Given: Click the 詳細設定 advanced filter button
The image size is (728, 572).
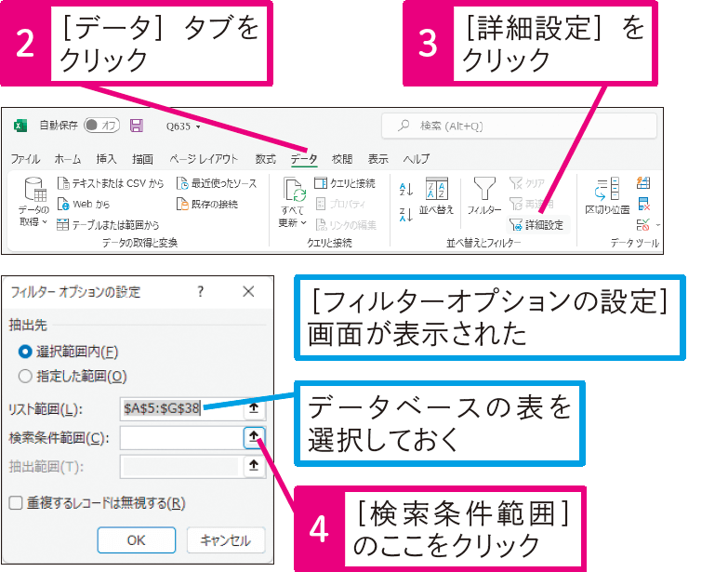Looking at the screenshot, I should pyautogui.click(x=537, y=225).
